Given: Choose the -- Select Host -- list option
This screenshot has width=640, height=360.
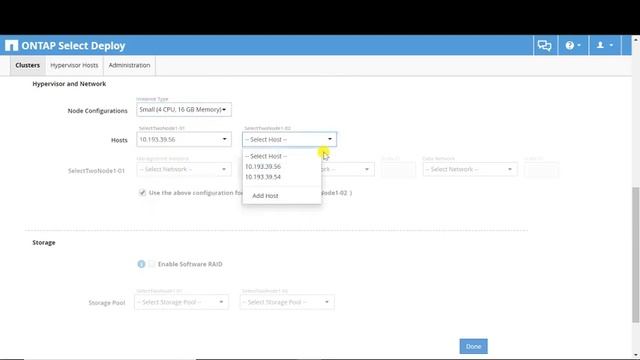Looking at the screenshot, I should click(x=282, y=156).
